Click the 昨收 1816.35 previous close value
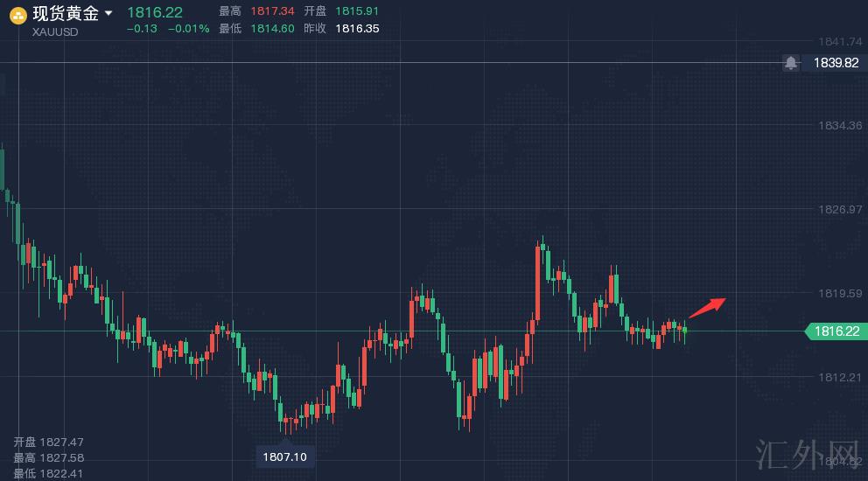This screenshot has width=868, height=481. (357, 28)
